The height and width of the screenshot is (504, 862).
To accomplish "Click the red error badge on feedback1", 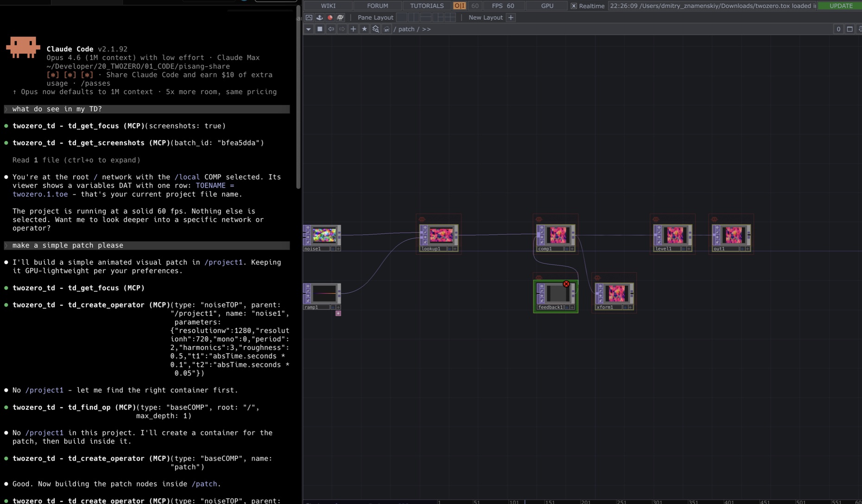I will pyautogui.click(x=566, y=284).
